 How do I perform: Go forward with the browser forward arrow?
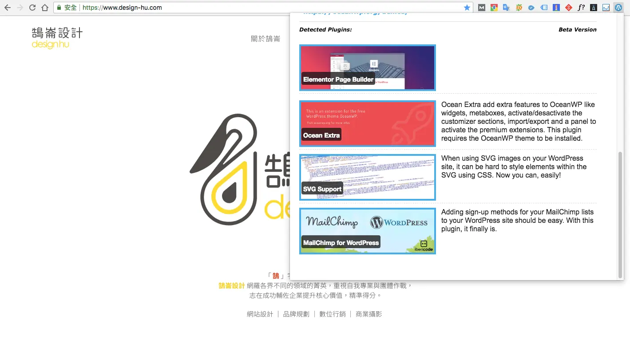20,8
